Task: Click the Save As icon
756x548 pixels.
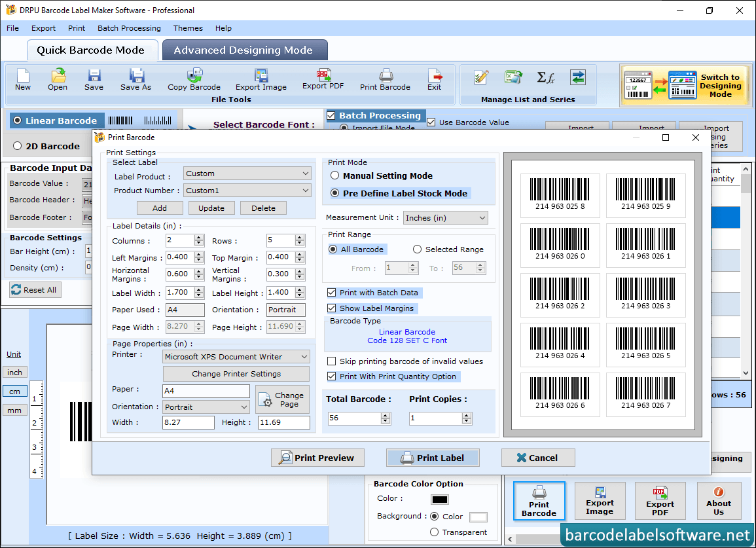Action: (x=135, y=80)
